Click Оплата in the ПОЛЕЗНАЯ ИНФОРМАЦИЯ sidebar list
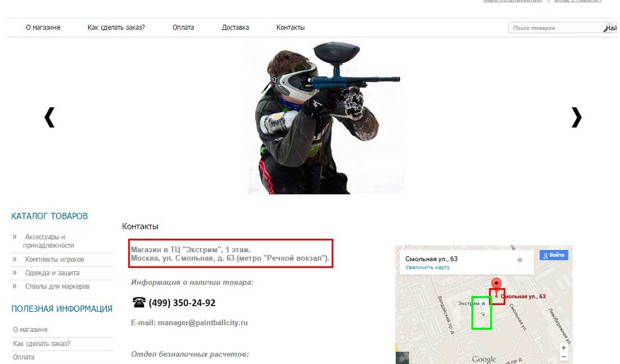Screen dimensions: 620x364 [24, 357]
